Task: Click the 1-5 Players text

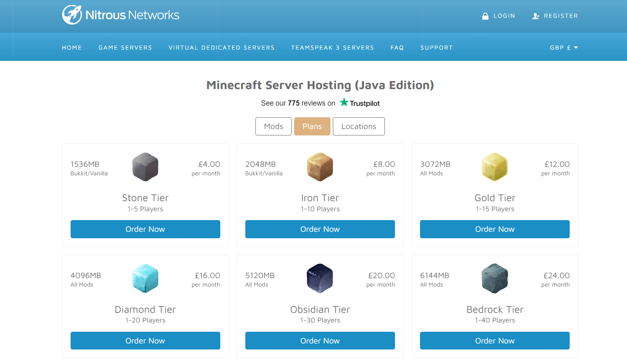Action: coord(145,209)
